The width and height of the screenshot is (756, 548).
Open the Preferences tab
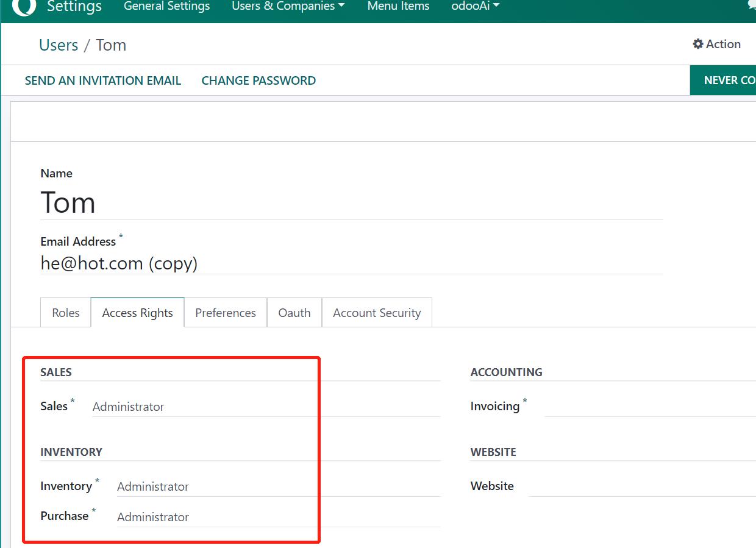[226, 313]
